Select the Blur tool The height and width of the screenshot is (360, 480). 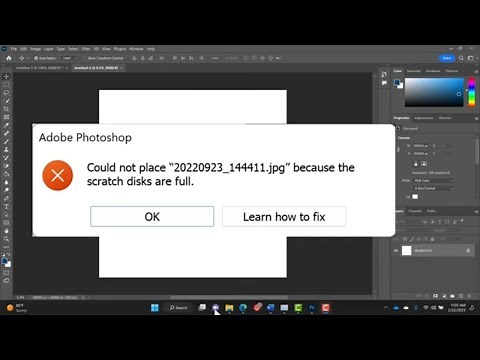(x=6, y=182)
